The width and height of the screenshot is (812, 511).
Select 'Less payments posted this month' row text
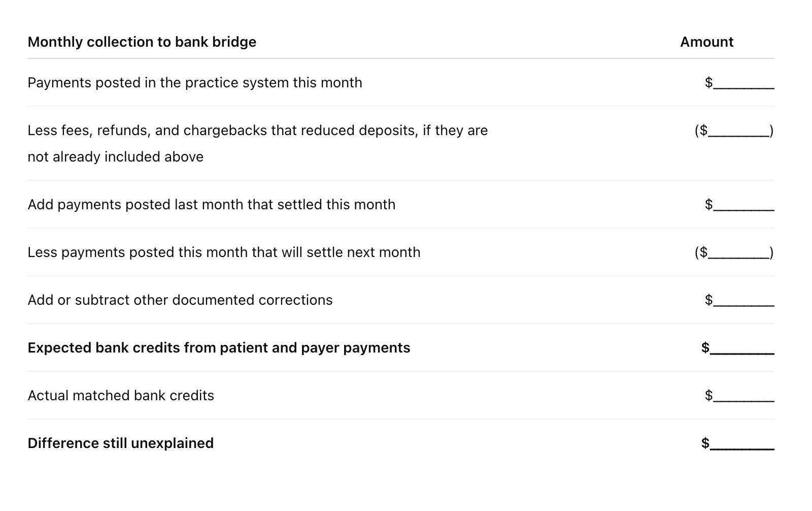tap(224, 252)
